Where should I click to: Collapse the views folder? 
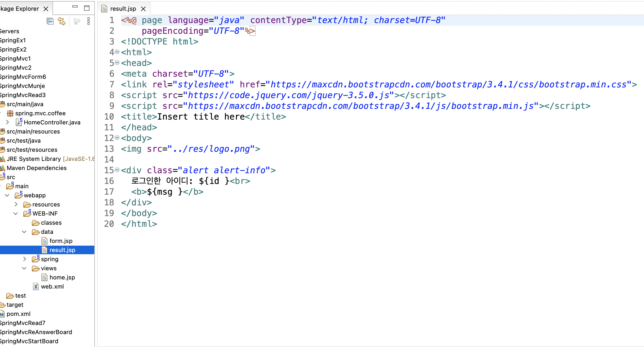tap(24, 268)
